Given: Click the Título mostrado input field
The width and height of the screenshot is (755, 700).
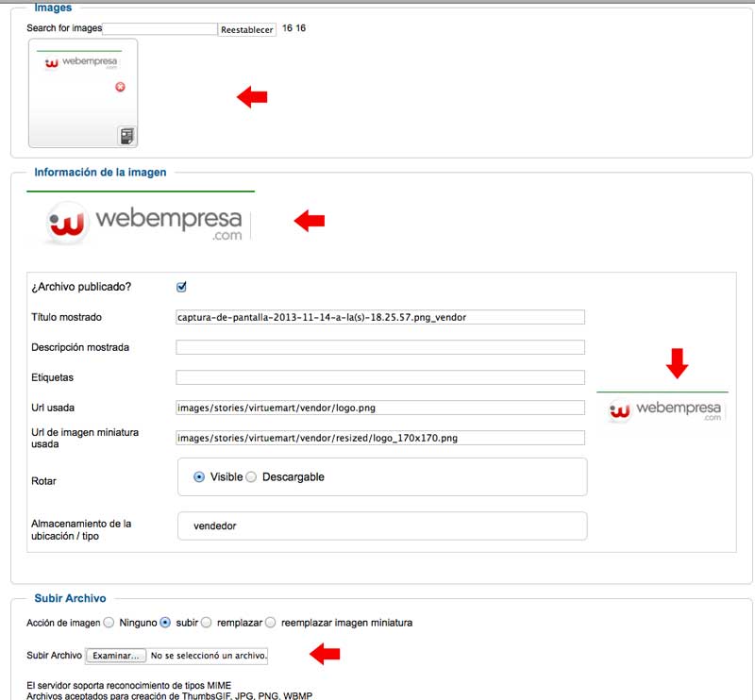Looking at the screenshot, I should [x=380, y=317].
